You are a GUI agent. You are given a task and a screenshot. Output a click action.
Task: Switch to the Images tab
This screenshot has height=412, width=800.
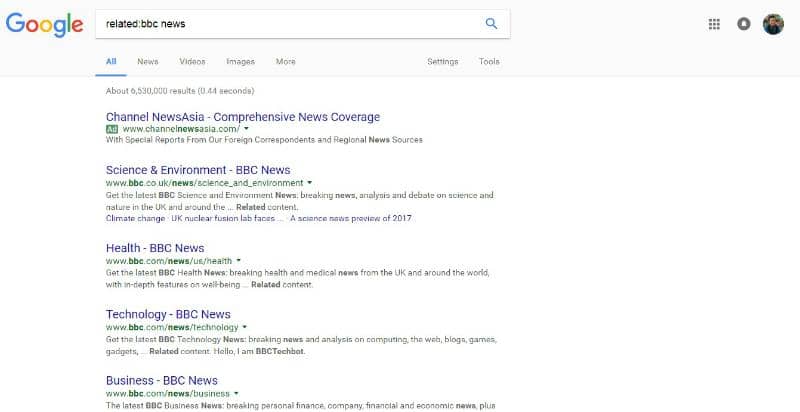(240, 62)
